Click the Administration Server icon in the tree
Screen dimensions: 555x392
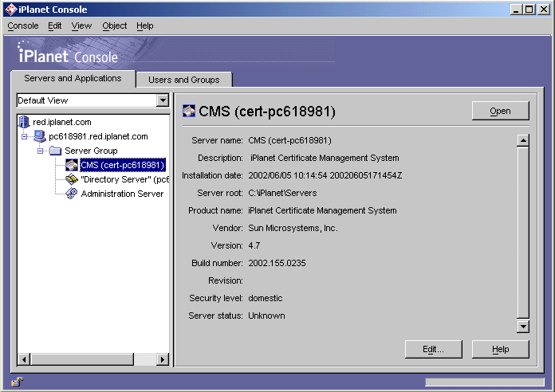pos(72,194)
